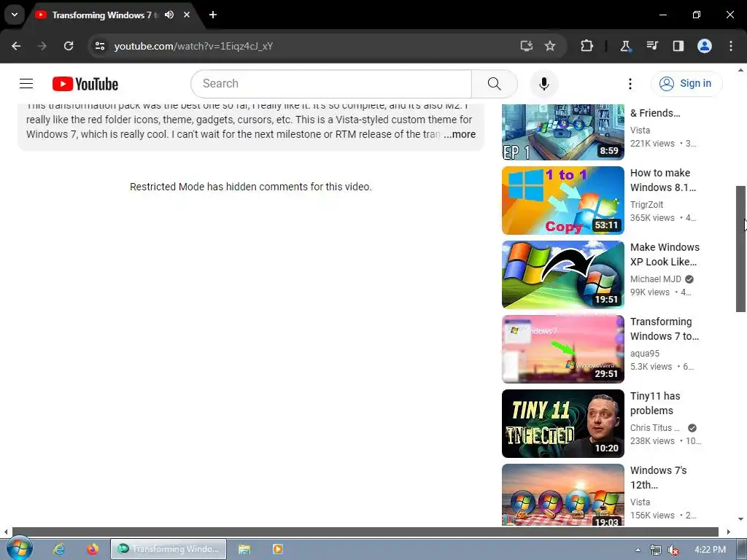Click the magnifier search button
Screen dimensions: 747x560
(x=494, y=84)
